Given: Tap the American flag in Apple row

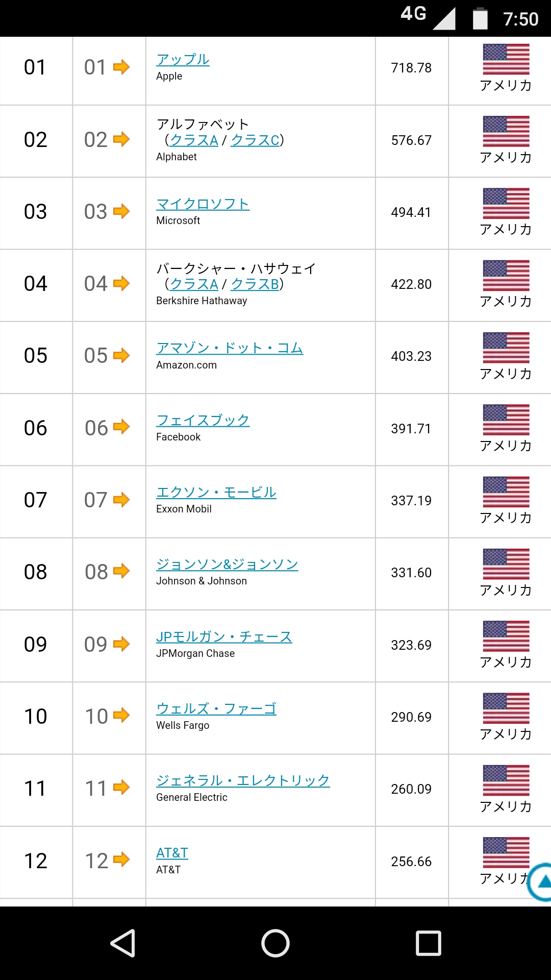Looking at the screenshot, I should [506, 59].
